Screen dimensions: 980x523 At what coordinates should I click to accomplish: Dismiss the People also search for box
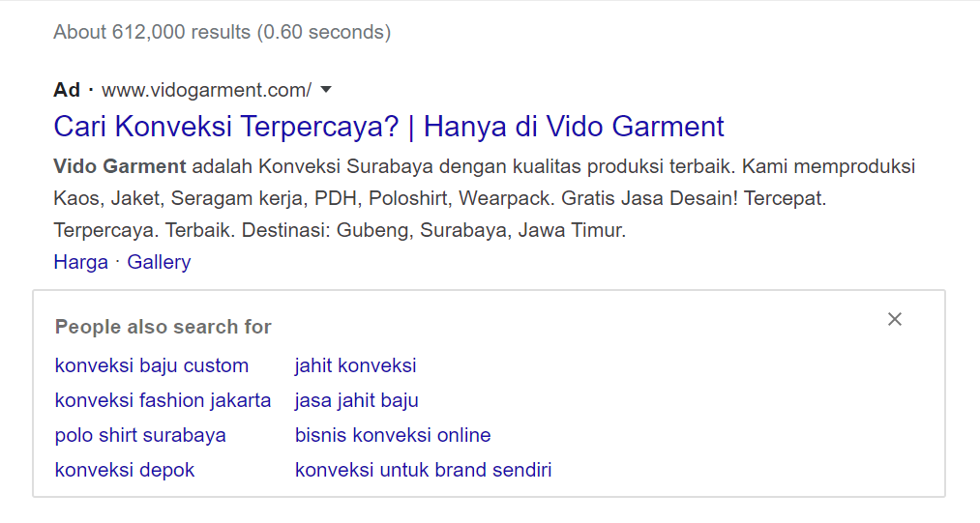(x=895, y=320)
